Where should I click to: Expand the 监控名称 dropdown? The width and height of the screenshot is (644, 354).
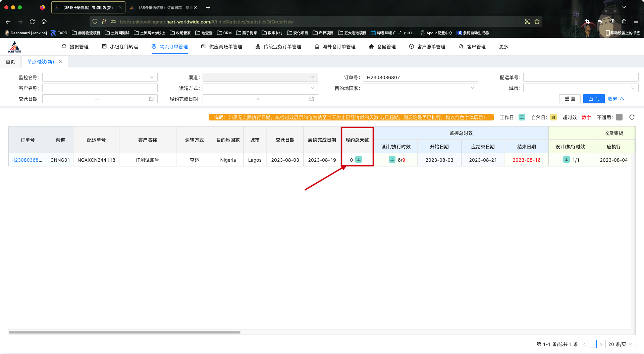[152, 78]
